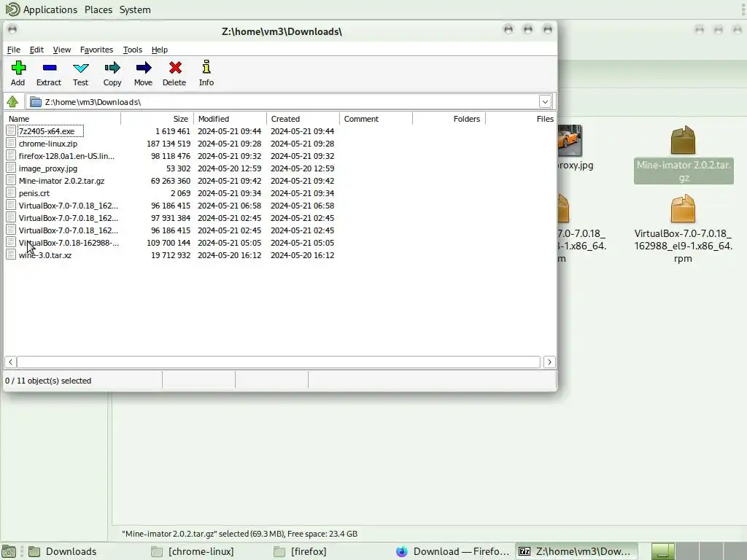Open the Applications panel menu
Image resolution: width=747 pixels, height=560 pixels.
(50, 9)
